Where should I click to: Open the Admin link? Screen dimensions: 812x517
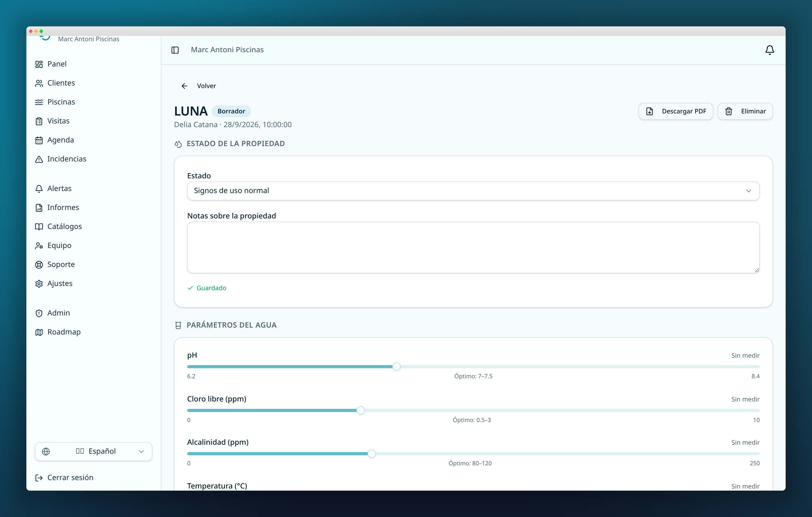point(59,313)
